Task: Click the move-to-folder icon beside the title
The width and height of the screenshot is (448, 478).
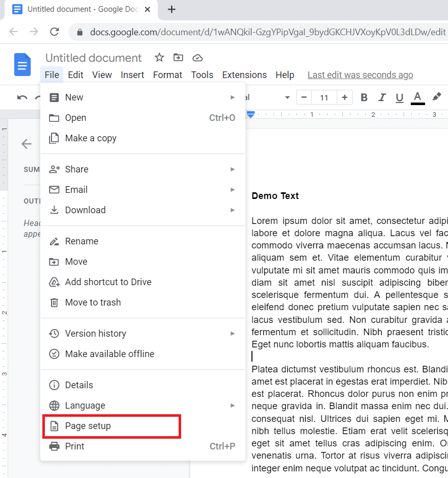Action: [178, 57]
